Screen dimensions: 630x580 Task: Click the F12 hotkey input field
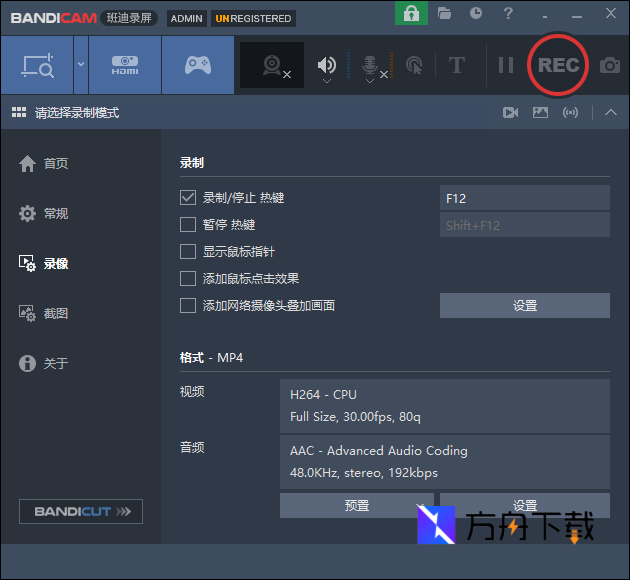(x=525, y=198)
